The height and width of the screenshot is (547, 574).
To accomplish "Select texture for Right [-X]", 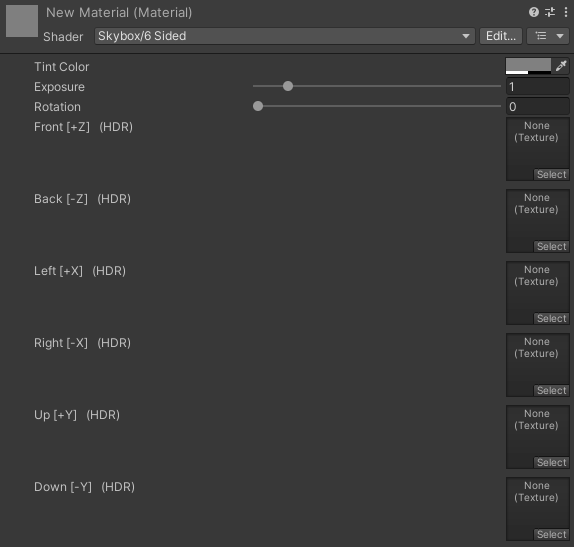I will [551, 391].
